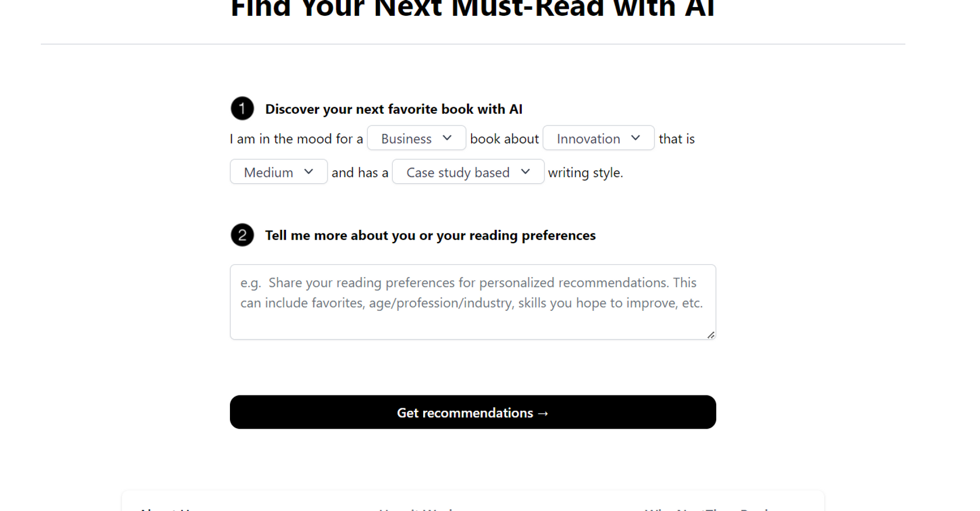This screenshot has height=511, width=980.
Task: Click the Find Your Next Must-Read title
Action: pyautogui.click(x=473, y=9)
